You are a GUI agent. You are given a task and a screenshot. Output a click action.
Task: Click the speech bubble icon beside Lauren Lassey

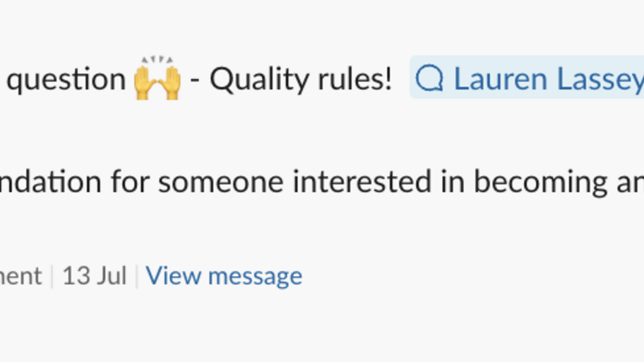429,78
